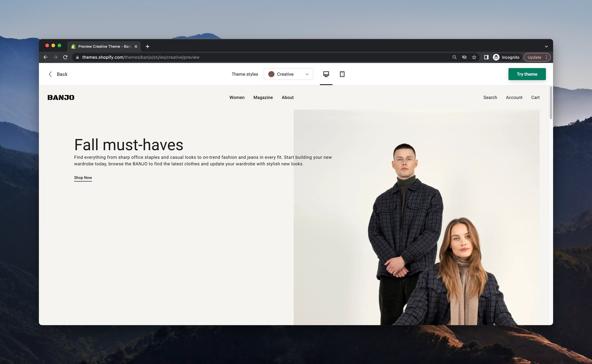Bookmark the page using the star icon
The width and height of the screenshot is (592, 364).
click(x=474, y=57)
